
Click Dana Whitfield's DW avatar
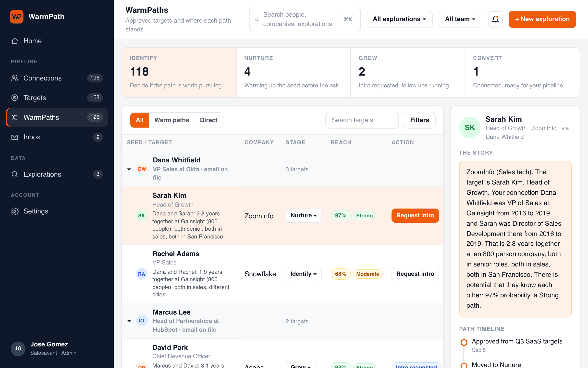(142, 169)
